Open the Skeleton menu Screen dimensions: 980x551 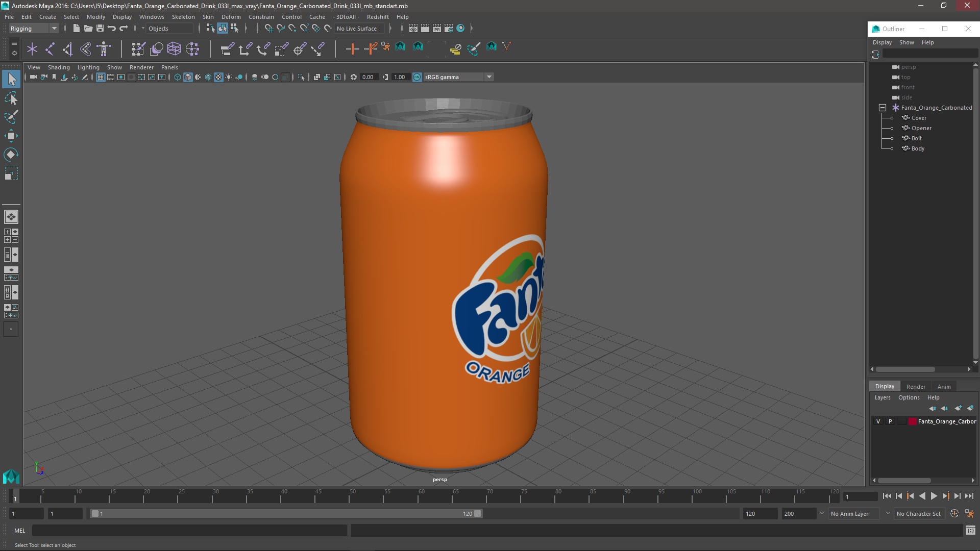click(x=183, y=17)
